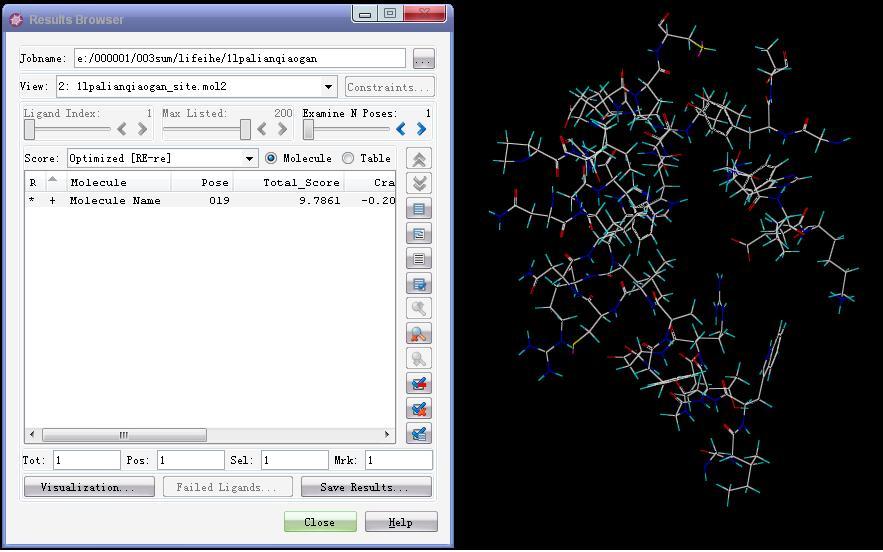Click the 9.7861 total score cell
Viewport: 883px width, 552px height.
click(319, 201)
